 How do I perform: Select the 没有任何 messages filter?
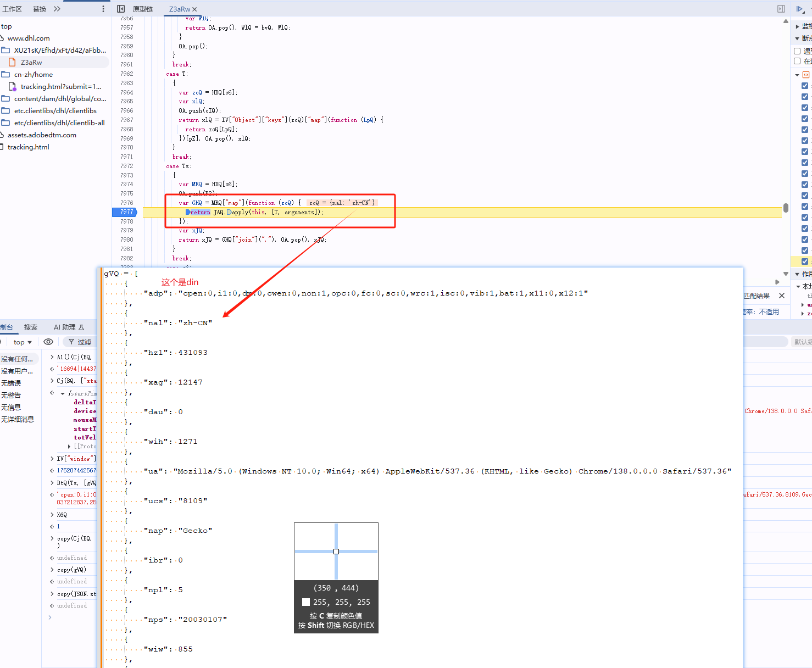(x=18, y=359)
